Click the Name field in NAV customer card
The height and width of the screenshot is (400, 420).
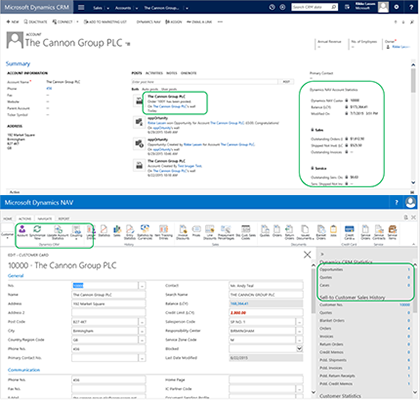pyautogui.click(x=109, y=295)
